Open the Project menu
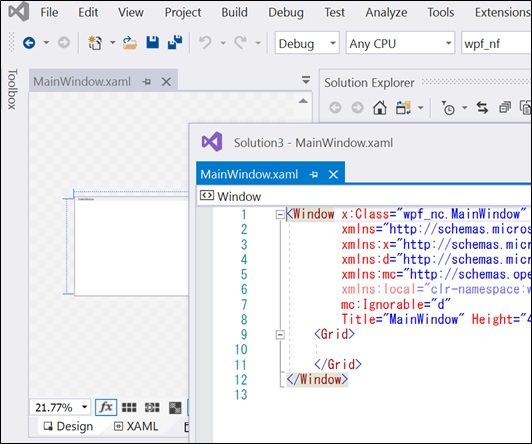Screen dimensions: 532x444 [183, 13]
